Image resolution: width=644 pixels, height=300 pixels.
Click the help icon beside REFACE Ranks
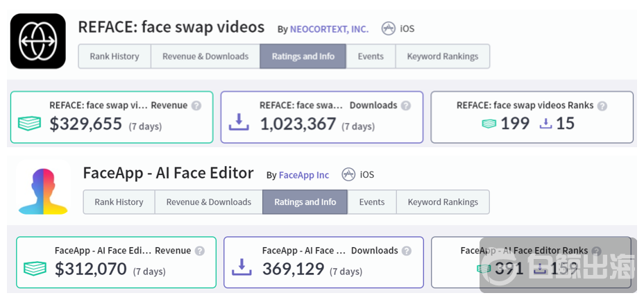point(602,106)
